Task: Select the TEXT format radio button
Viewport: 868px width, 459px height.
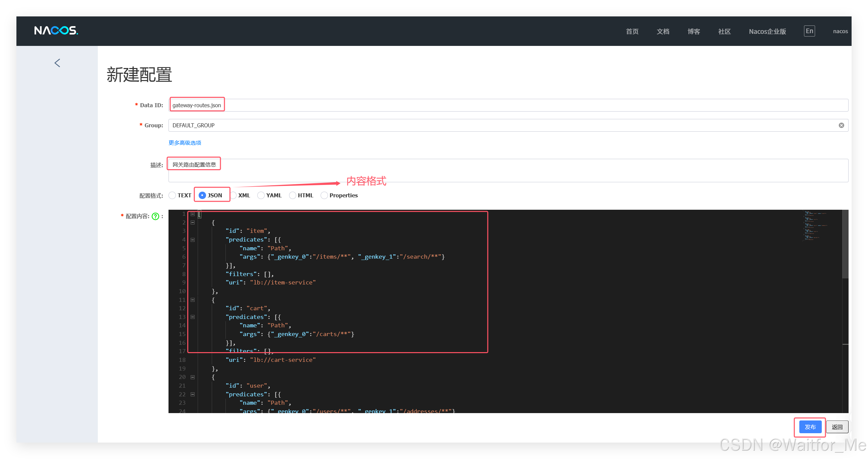Action: click(x=172, y=195)
